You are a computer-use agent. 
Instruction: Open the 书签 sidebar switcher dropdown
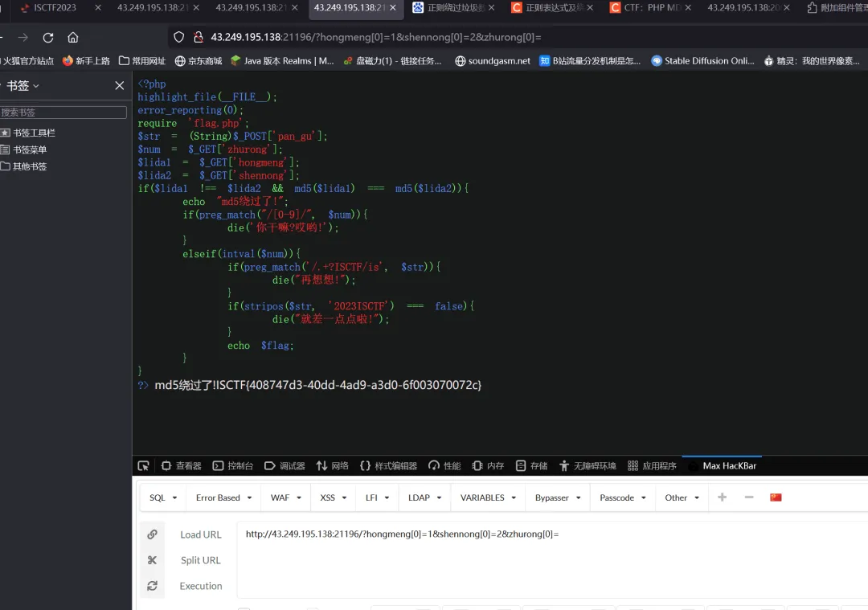pyautogui.click(x=23, y=86)
